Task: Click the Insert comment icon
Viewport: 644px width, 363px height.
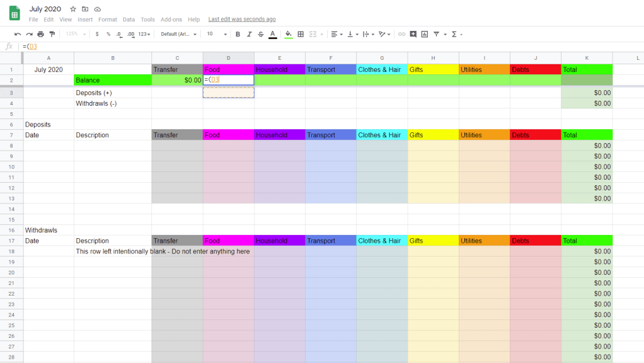Action: (413, 34)
